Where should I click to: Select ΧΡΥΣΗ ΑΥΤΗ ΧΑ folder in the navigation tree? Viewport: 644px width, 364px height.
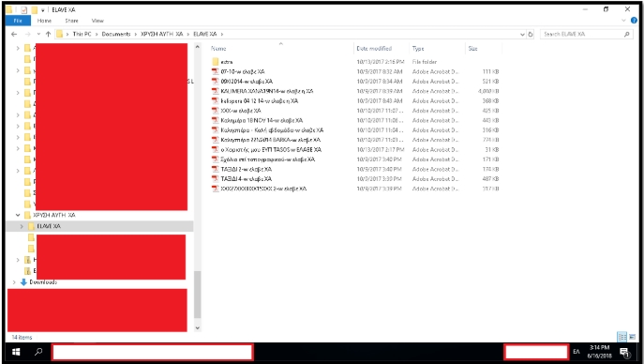pyautogui.click(x=54, y=215)
